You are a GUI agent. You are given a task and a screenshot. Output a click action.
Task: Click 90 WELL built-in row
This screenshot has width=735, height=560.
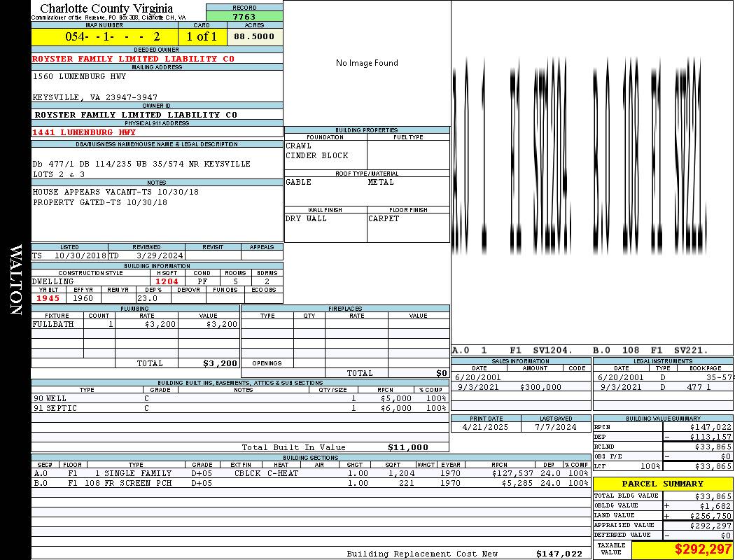coord(240,399)
